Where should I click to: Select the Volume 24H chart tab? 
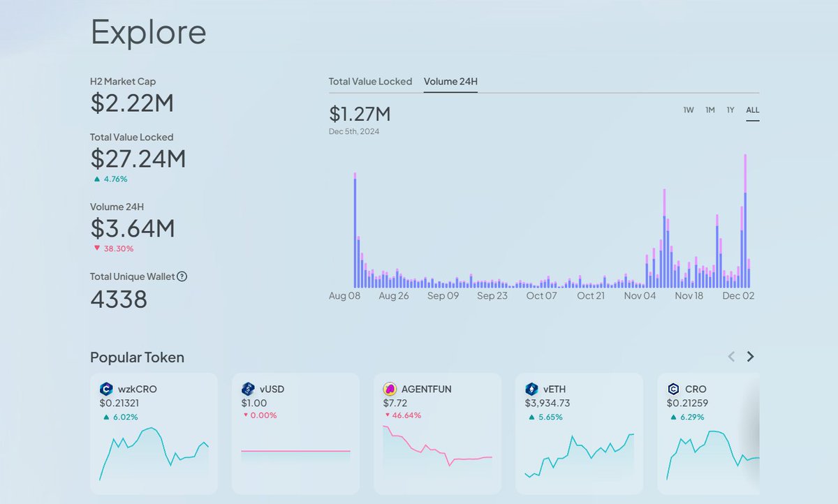[x=450, y=82]
